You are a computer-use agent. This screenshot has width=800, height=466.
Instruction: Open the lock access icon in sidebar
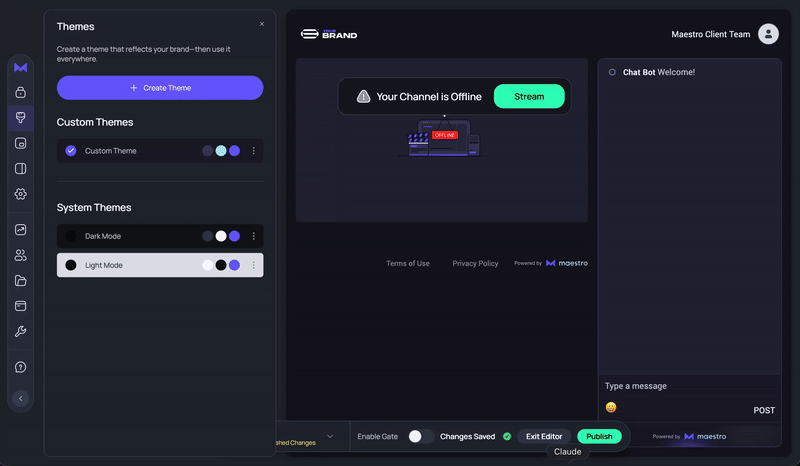coord(20,92)
